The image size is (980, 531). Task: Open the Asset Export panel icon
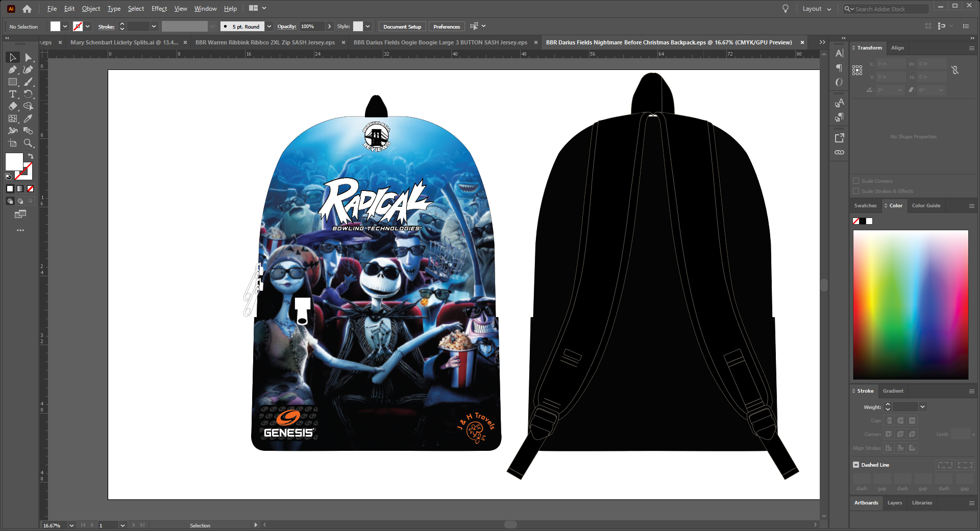point(839,138)
